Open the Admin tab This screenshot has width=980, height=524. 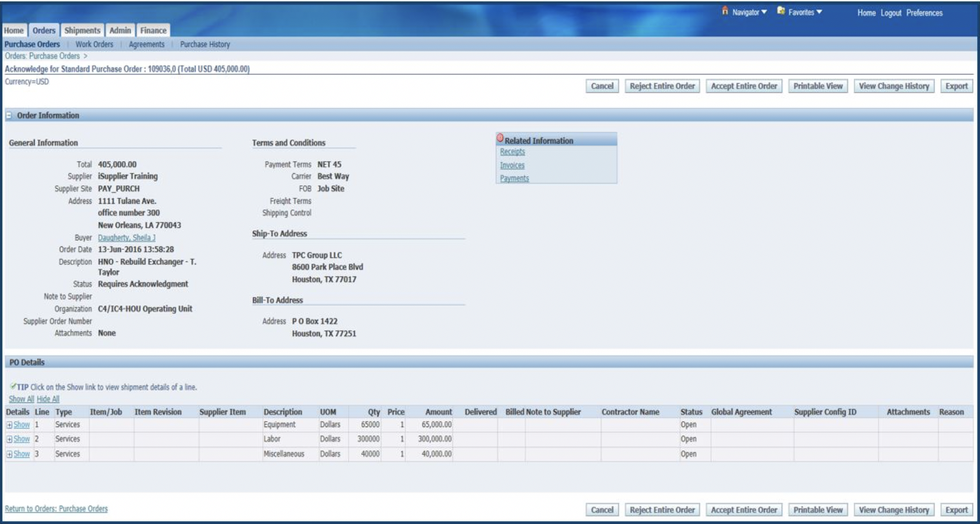pos(120,31)
